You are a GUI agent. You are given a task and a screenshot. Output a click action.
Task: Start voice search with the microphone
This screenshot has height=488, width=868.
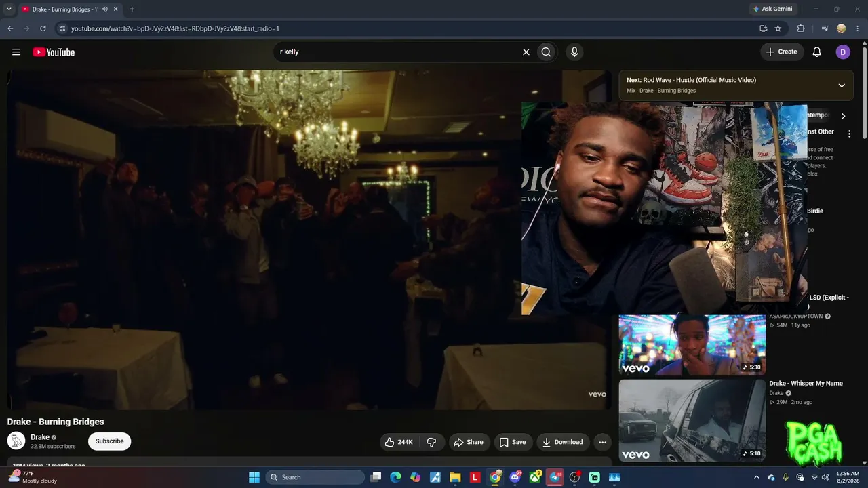tap(574, 52)
